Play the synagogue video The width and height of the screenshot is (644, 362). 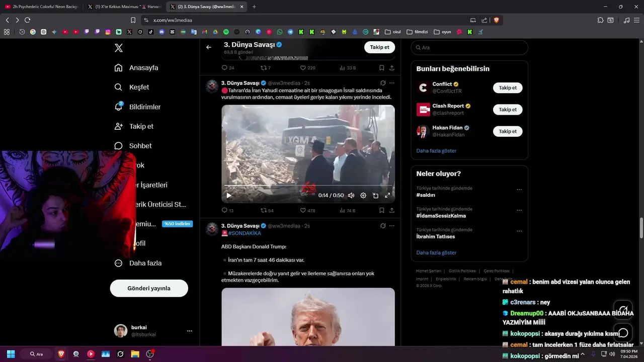[229, 196]
